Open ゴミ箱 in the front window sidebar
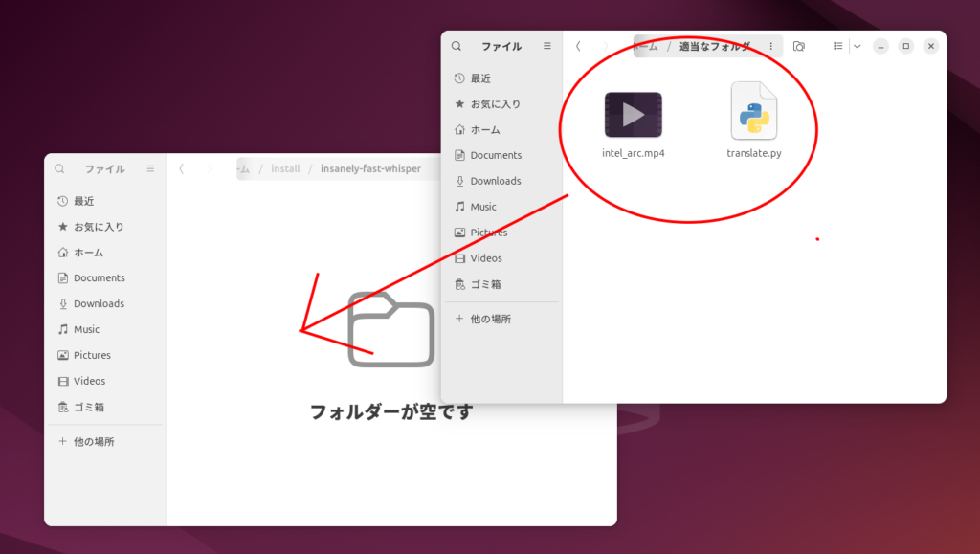The height and width of the screenshot is (554, 980). (485, 284)
